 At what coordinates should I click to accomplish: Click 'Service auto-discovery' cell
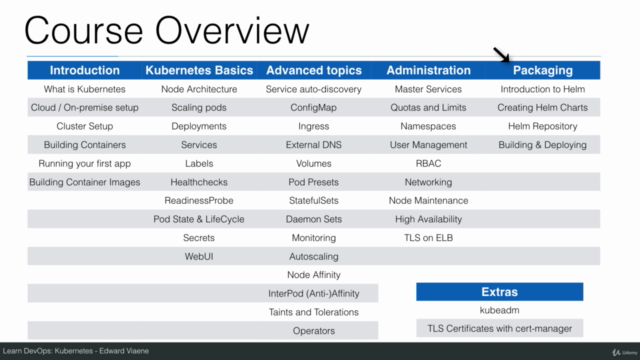pos(313,89)
